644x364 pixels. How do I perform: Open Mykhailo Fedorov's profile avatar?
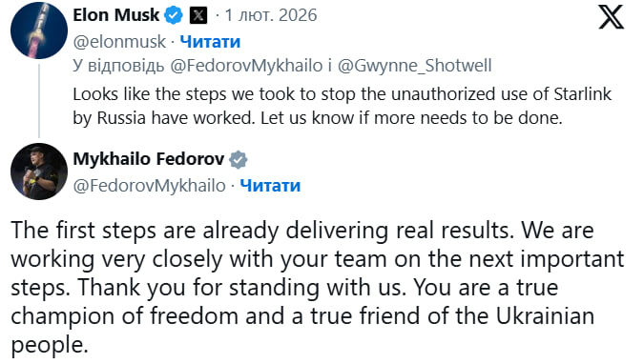[x=39, y=172]
